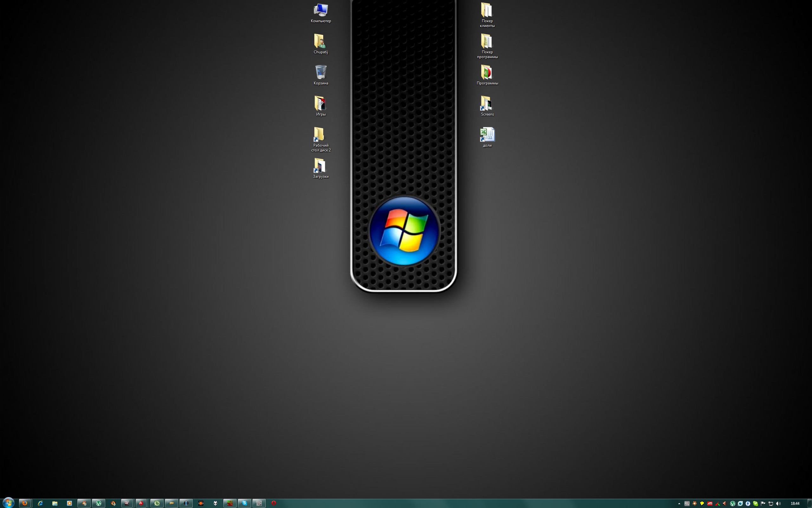This screenshot has width=812, height=508.
Task: Open the Daemon Tools lightning tray icon
Action: (x=748, y=503)
